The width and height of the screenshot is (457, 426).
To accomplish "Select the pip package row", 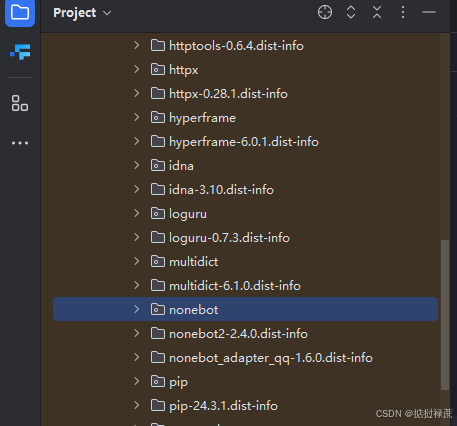I will [x=245, y=381].
